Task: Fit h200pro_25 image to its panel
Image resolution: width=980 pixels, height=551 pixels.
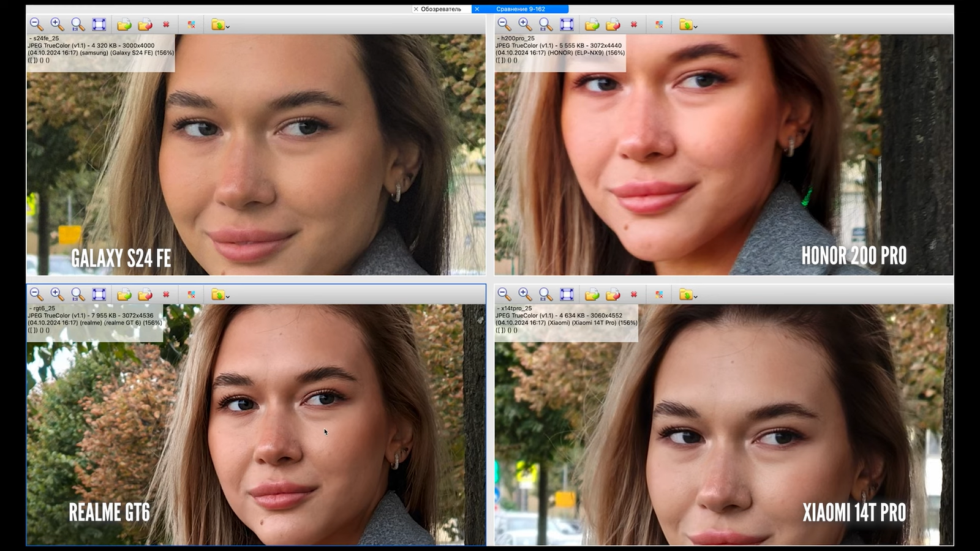Action: (567, 24)
